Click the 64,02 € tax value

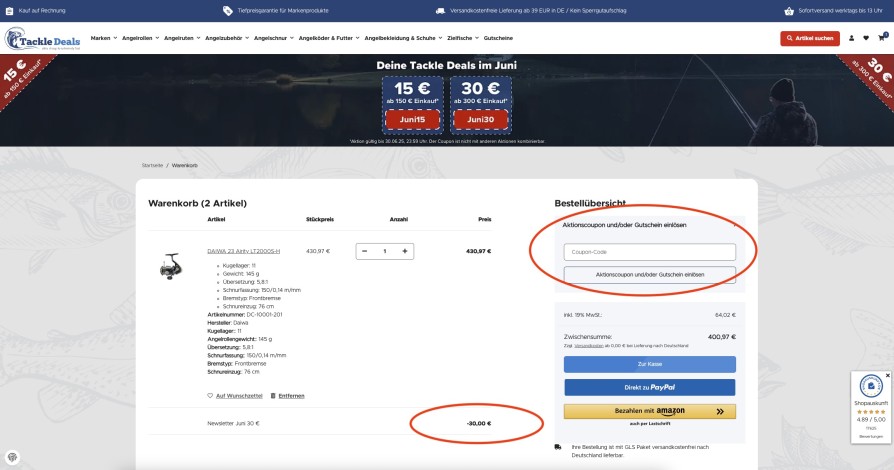pos(725,315)
